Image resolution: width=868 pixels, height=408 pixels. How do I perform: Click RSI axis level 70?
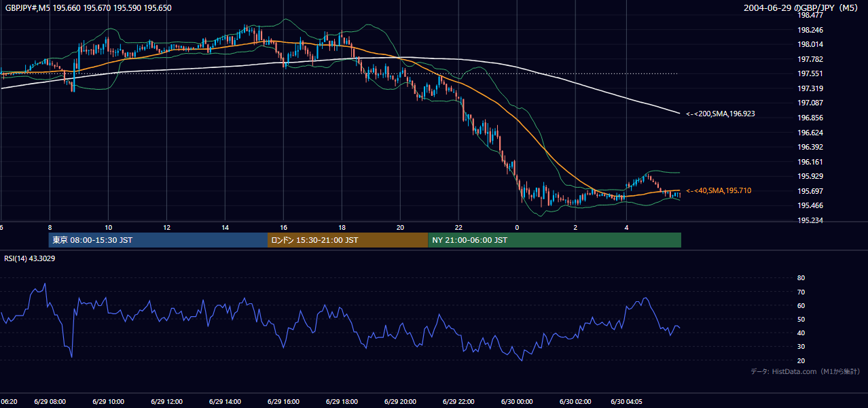coord(801,292)
